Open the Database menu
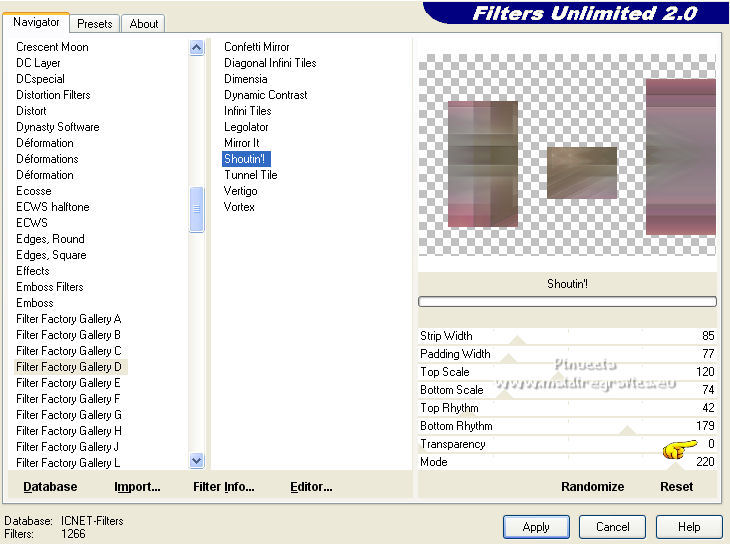Screen dimensions: 730x544 [50, 487]
